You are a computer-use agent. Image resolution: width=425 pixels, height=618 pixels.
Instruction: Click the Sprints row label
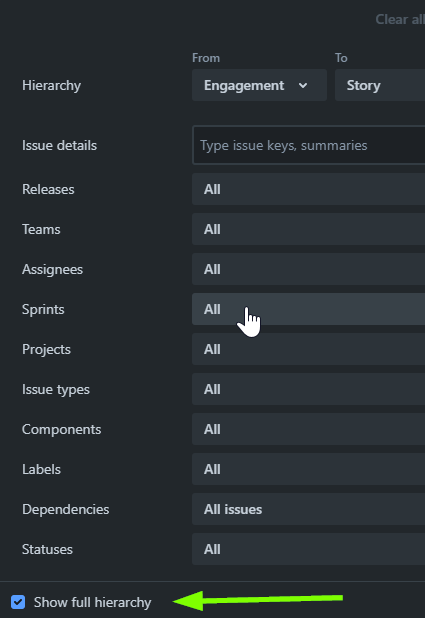click(43, 309)
